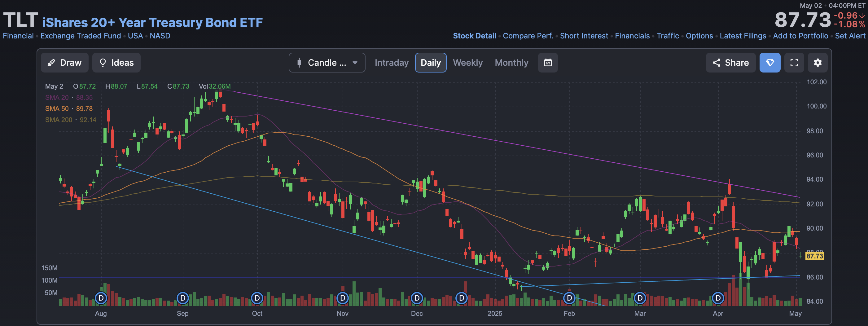Open the Financials link
This screenshot has height=326, width=868.
tap(632, 36)
